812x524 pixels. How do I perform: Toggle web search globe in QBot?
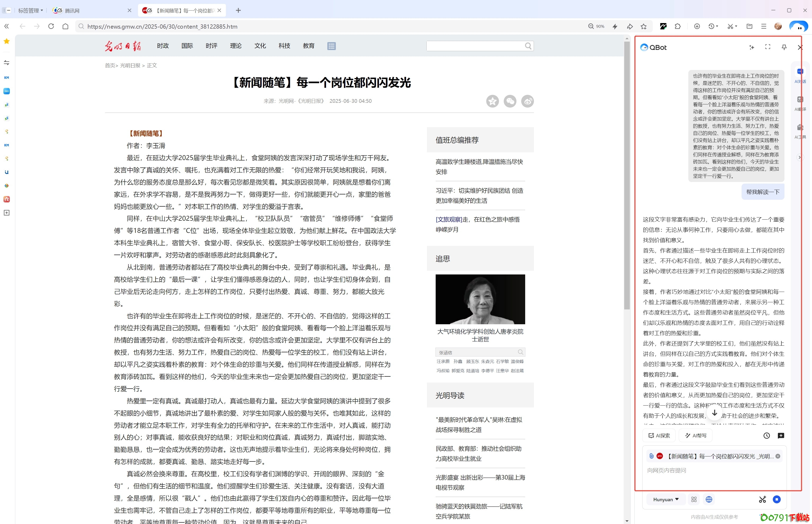(x=709, y=499)
